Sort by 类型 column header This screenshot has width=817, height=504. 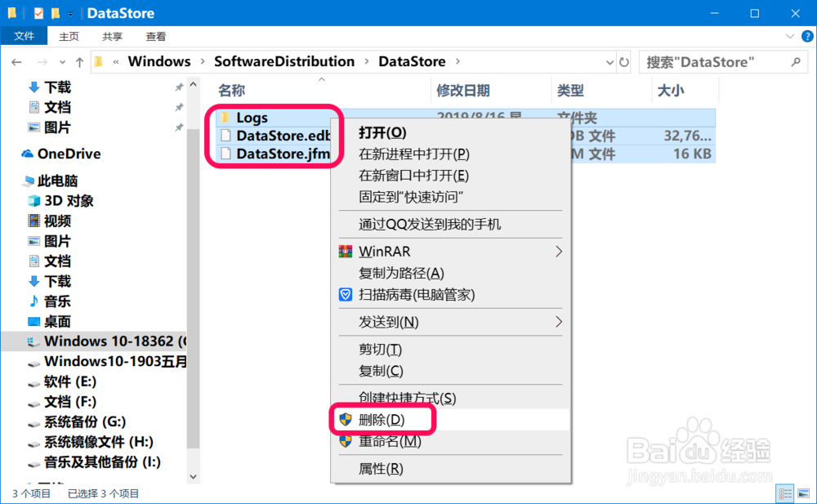(570, 91)
